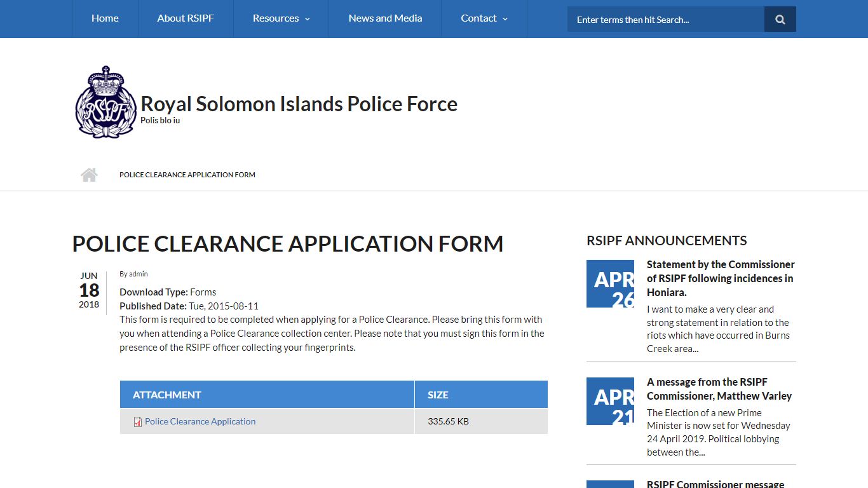Image resolution: width=868 pixels, height=488 pixels.
Task: Click the Published Date line
Action: (189, 306)
